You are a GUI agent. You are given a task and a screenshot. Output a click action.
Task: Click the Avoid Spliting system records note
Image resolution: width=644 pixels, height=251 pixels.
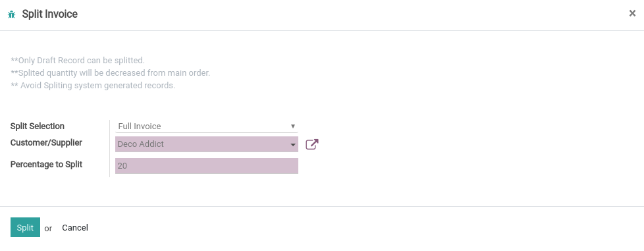(93, 86)
